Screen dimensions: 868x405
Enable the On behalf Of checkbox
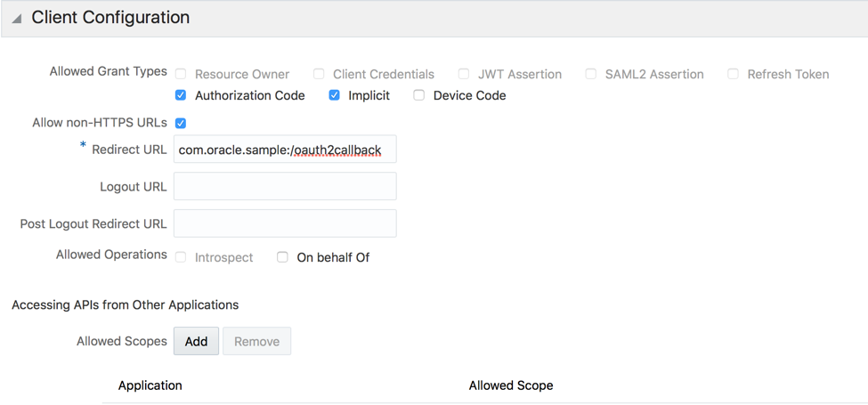(283, 257)
